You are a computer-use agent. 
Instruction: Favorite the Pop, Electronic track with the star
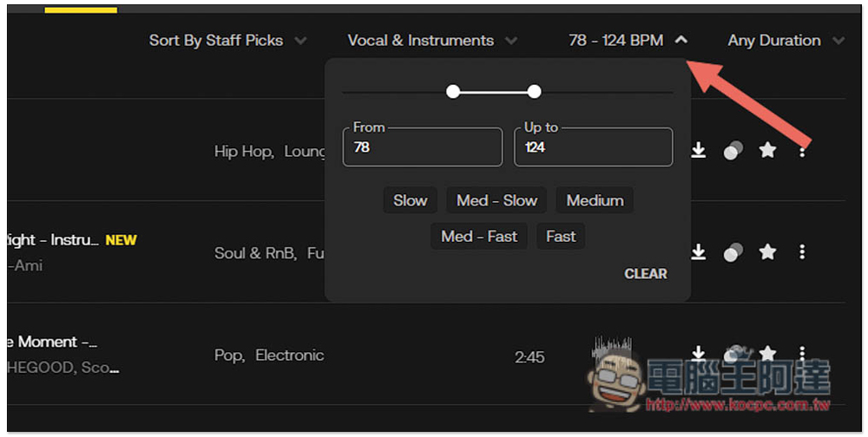767,353
